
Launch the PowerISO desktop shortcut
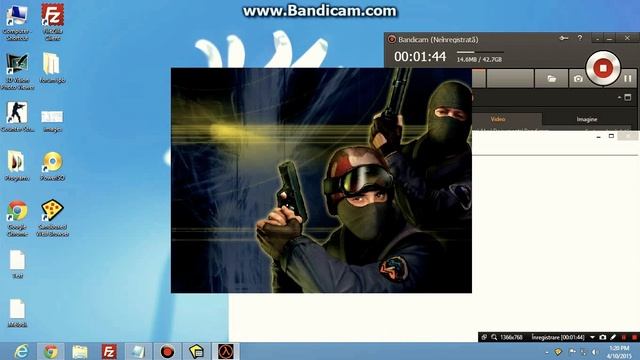(x=52, y=166)
